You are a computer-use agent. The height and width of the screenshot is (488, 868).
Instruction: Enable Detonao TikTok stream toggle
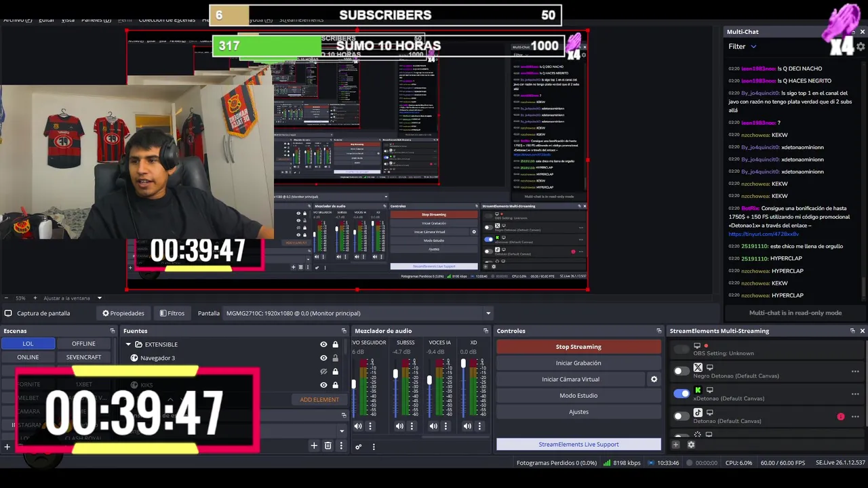click(x=681, y=415)
